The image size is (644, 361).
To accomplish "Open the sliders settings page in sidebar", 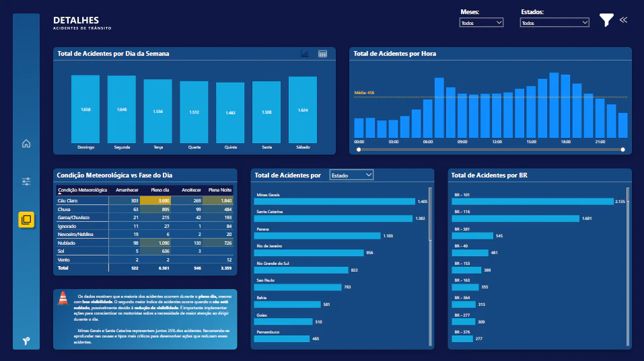I will coord(26,182).
